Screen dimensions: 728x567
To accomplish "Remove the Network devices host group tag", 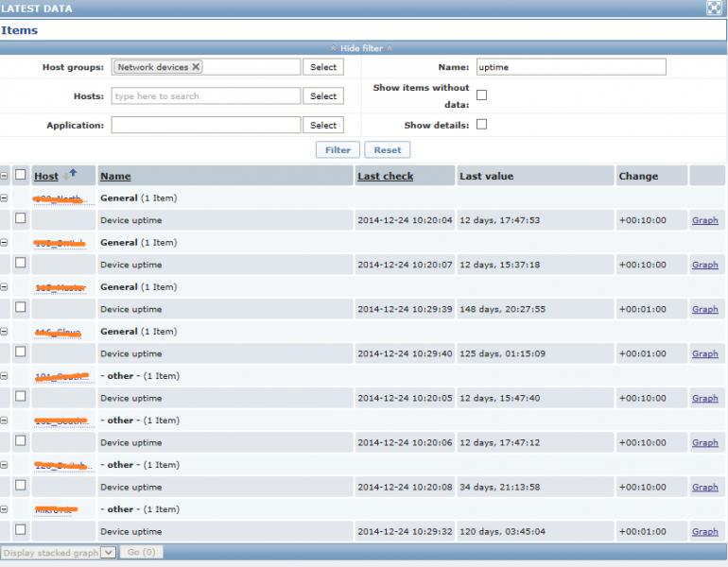I will (x=196, y=67).
